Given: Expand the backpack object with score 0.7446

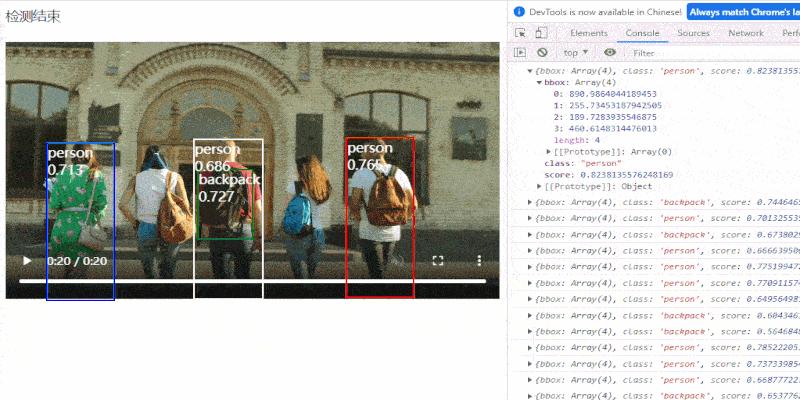Looking at the screenshot, I should coord(530,203).
